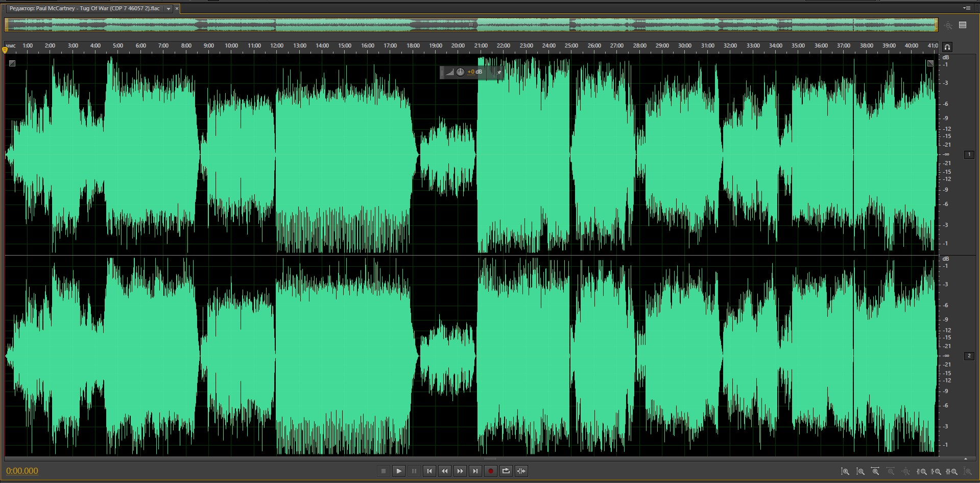The width and height of the screenshot is (980, 483).
Task: Click the red Record button
Action: click(491, 471)
